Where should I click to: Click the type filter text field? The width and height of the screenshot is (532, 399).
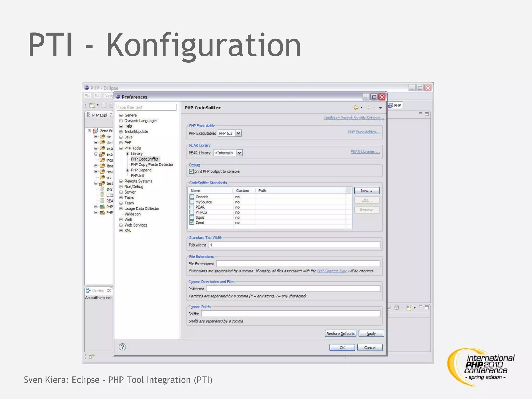click(147, 107)
